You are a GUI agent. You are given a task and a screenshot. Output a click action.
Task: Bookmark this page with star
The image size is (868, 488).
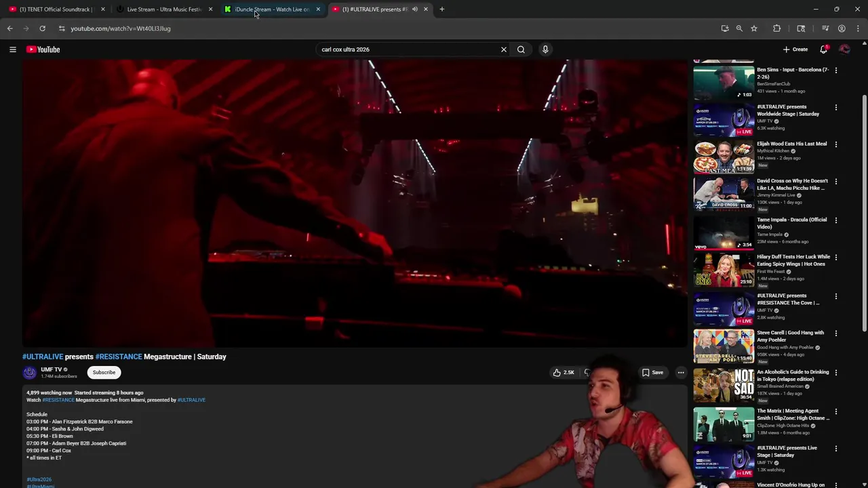coord(753,28)
